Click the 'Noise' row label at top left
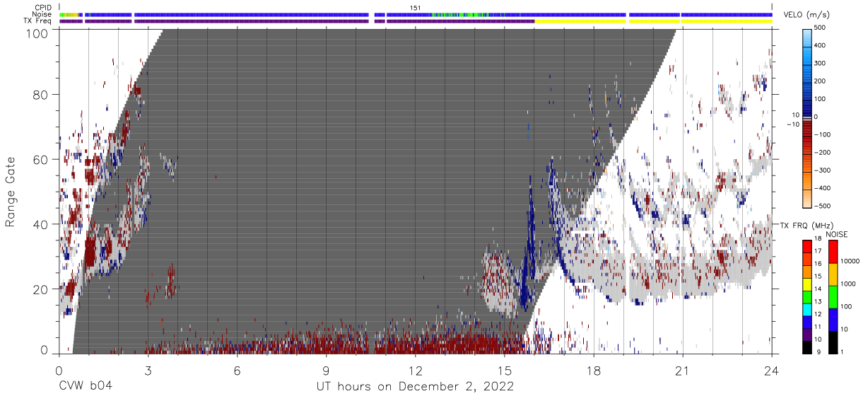Viewport: 868px width, 401px height. tap(42, 14)
